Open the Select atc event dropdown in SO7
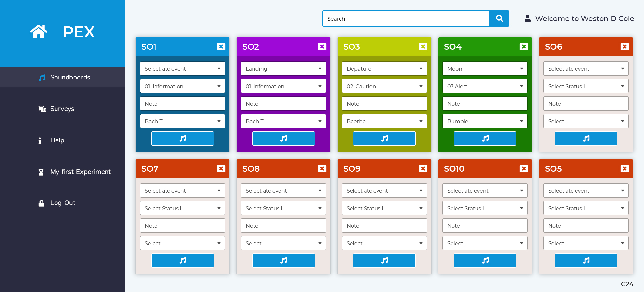The image size is (644, 292). 182,190
